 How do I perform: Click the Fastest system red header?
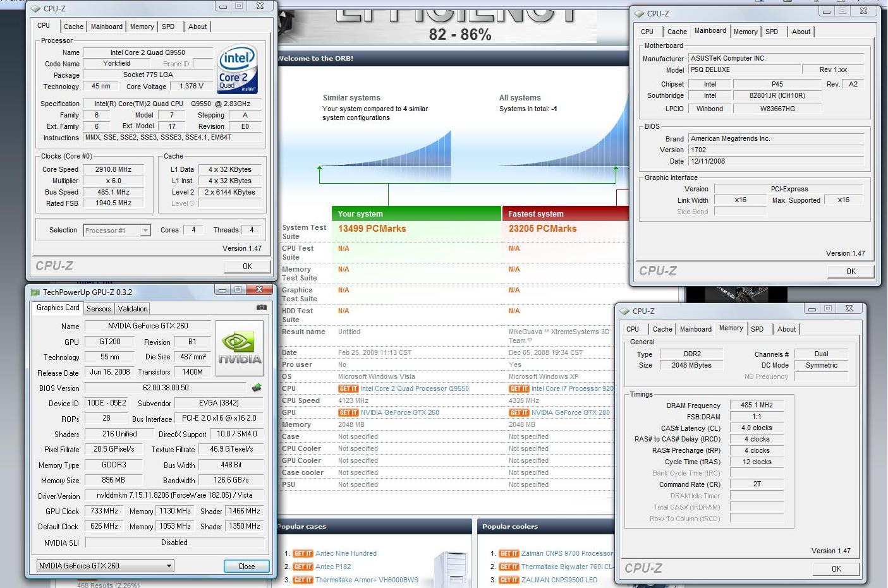tap(566, 214)
